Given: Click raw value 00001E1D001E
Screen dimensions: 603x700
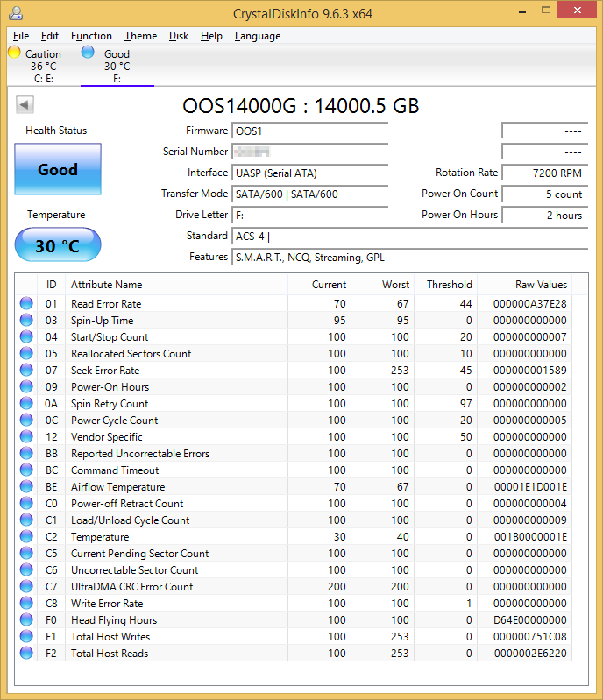Looking at the screenshot, I should (530, 487).
